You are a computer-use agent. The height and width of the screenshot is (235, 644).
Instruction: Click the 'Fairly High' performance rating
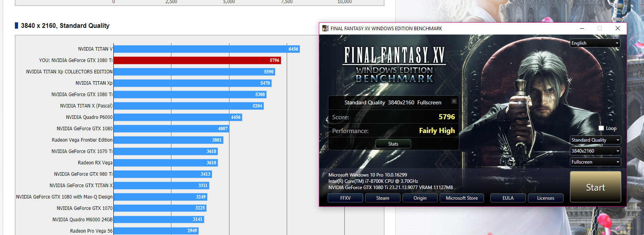(437, 131)
